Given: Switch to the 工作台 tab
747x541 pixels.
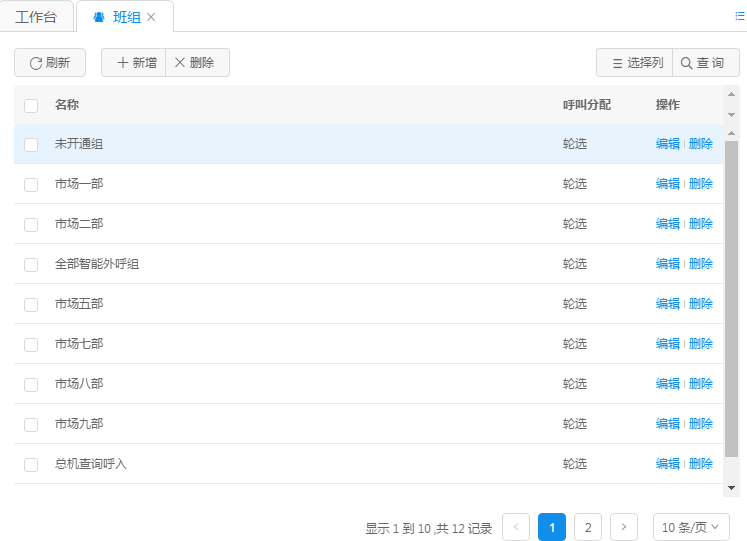Looking at the screenshot, I should 36,17.
